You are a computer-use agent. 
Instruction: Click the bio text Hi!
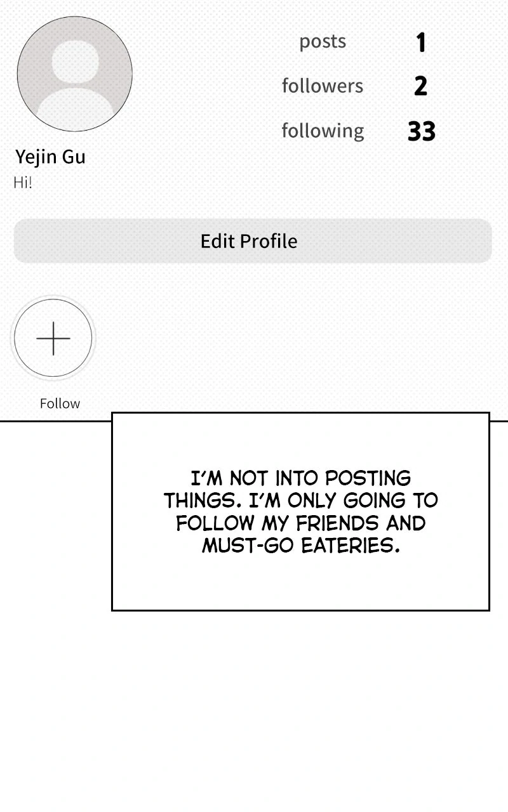22,183
